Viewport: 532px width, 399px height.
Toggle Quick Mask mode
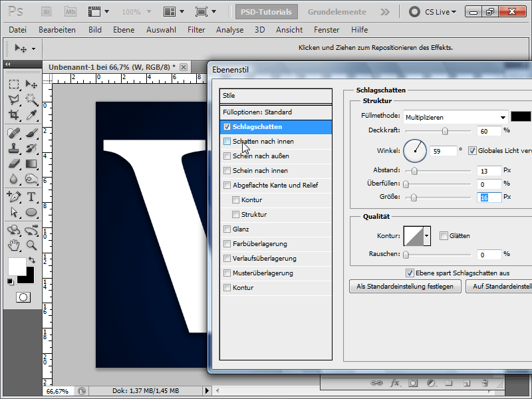point(23,297)
